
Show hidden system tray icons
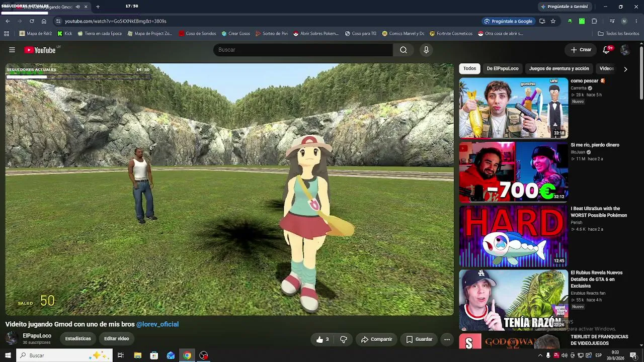(540, 355)
